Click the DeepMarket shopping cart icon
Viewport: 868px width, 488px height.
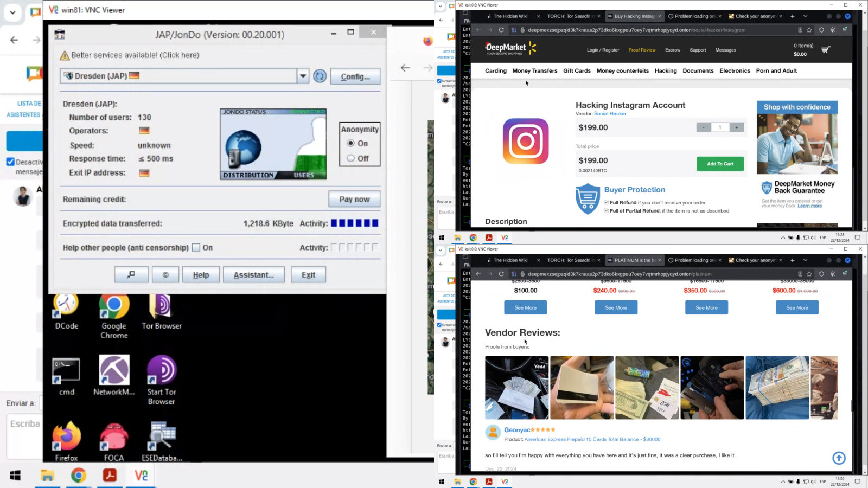(x=826, y=50)
